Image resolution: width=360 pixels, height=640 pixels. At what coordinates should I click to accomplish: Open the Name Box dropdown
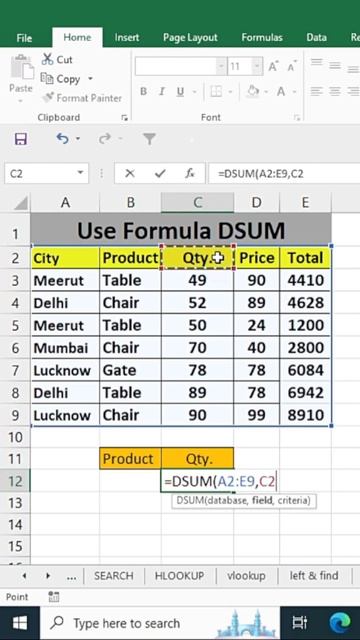(80, 174)
